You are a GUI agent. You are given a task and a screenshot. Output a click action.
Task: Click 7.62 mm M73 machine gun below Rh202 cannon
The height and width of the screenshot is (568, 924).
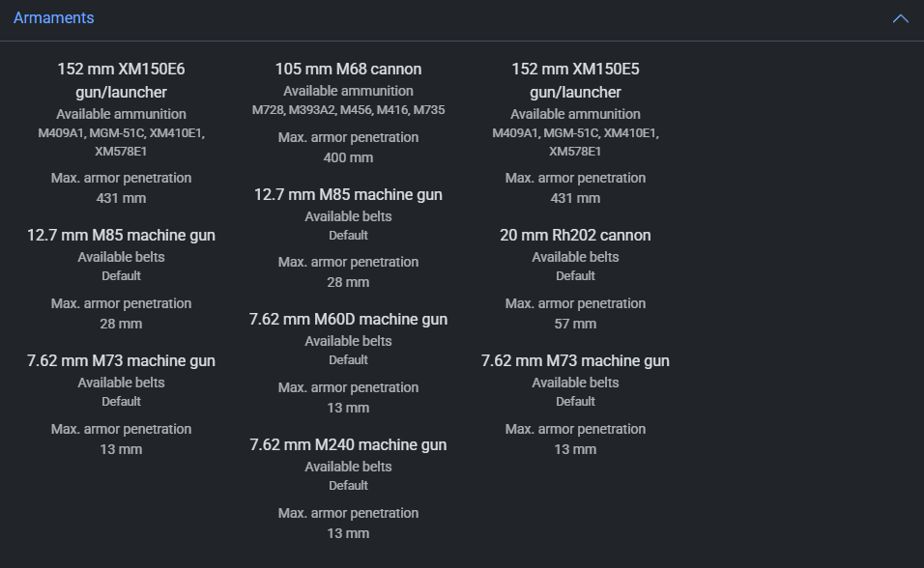[575, 360]
